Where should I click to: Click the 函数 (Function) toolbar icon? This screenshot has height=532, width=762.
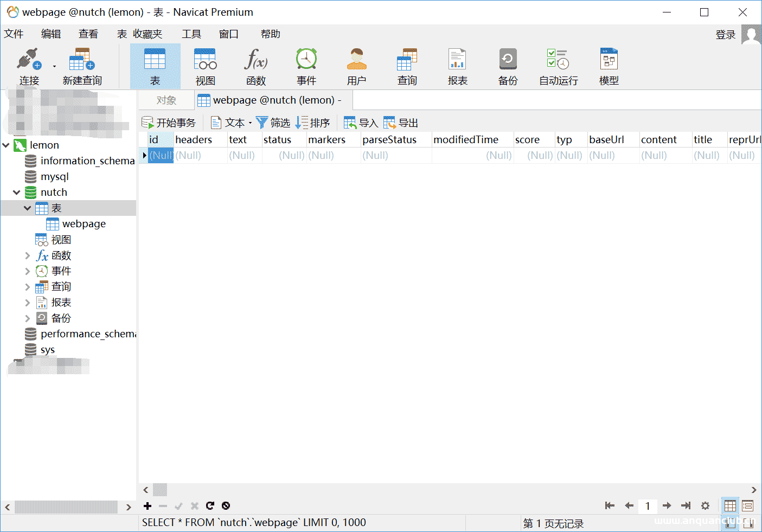coord(255,66)
